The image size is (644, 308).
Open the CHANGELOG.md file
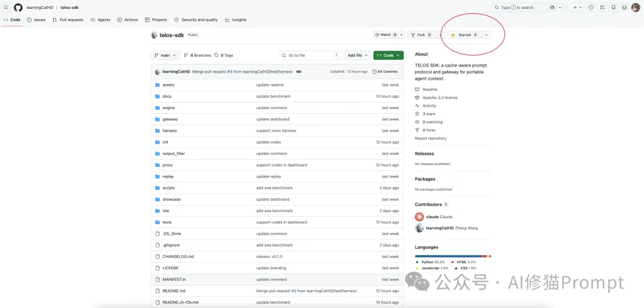pos(178,256)
